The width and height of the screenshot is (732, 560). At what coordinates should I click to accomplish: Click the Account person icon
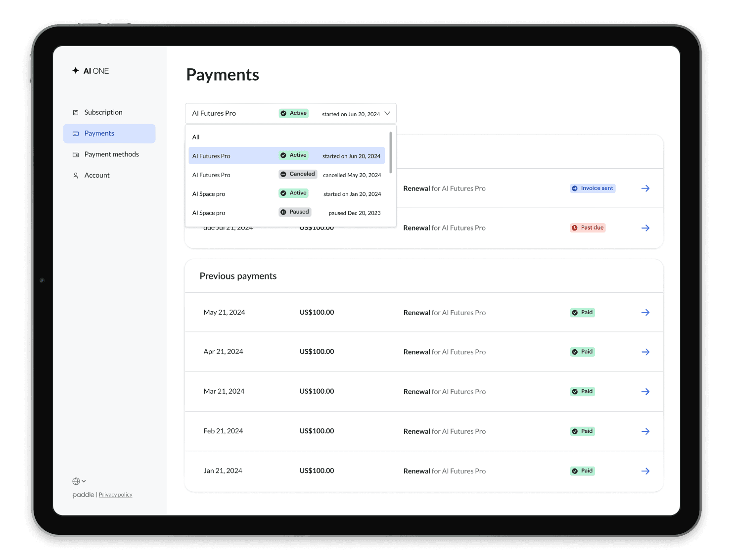pyautogui.click(x=76, y=176)
